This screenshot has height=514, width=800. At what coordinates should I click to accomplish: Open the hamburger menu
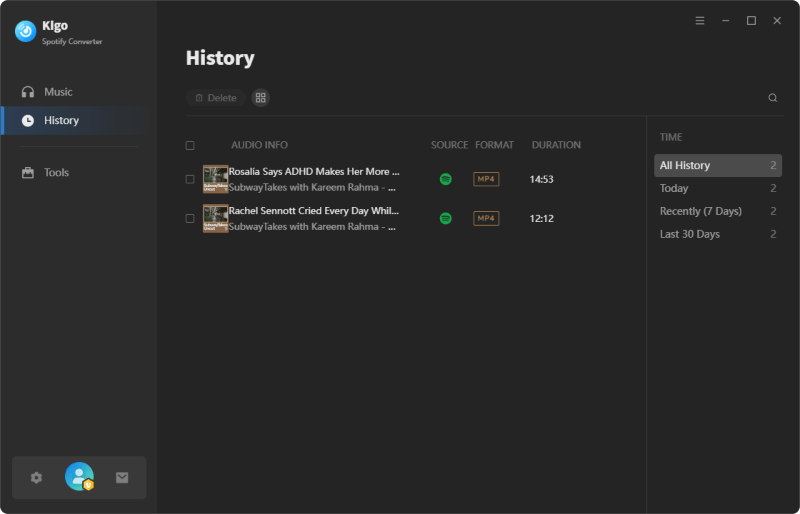pos(700,20)
